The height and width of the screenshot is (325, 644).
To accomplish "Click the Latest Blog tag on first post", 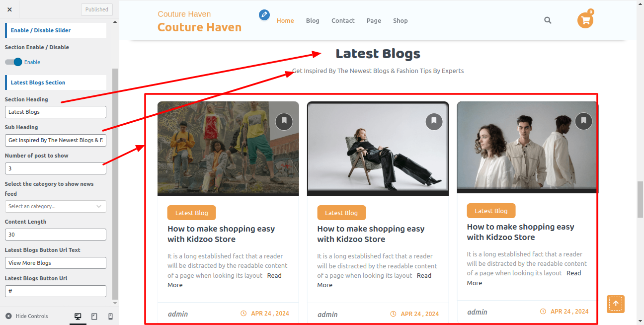I will (x=191, y=213).
